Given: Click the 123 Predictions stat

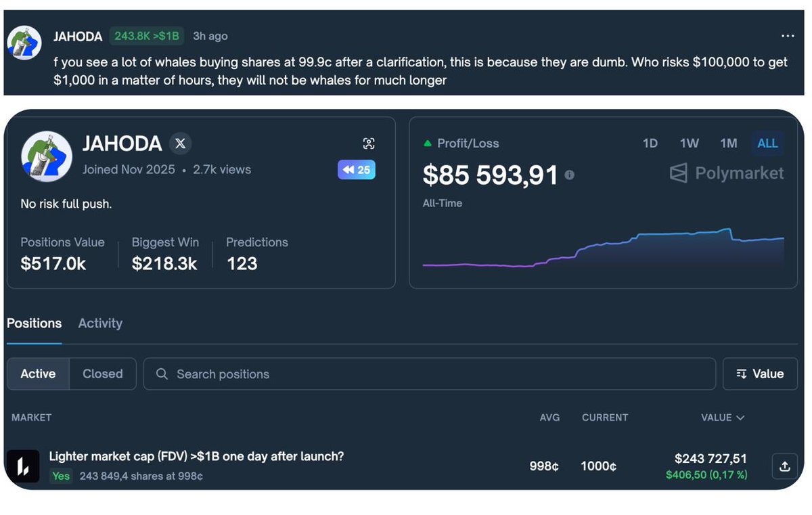Looking at the screenshot, I should point(242,263).
